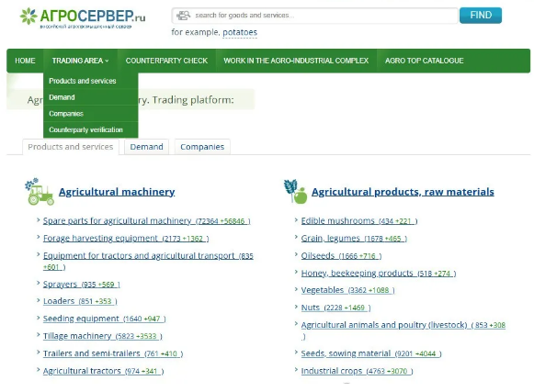Open WORK IN THE AGRO-INDUSTRIAL COMPLEX
The image size is (534, 392).
click(x=296, y=61)
